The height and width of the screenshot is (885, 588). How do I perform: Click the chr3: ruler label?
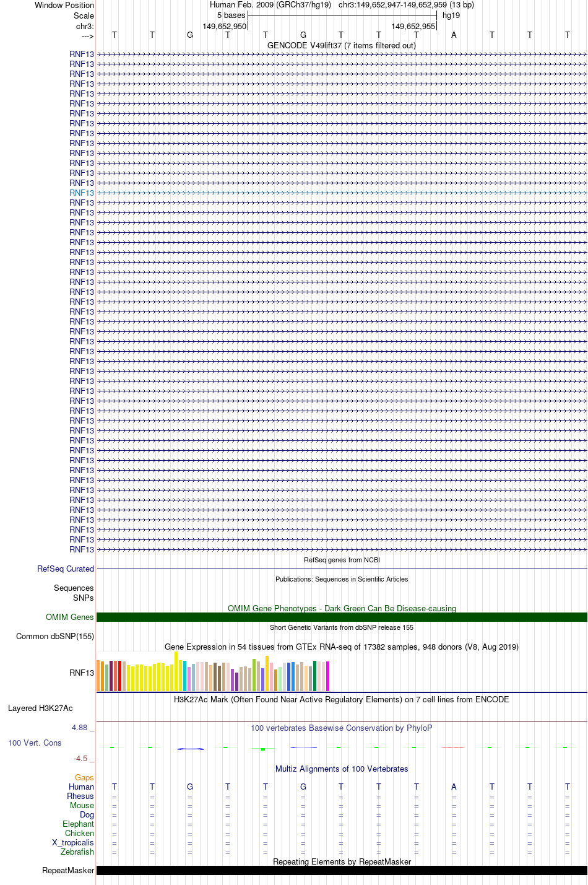85,26
